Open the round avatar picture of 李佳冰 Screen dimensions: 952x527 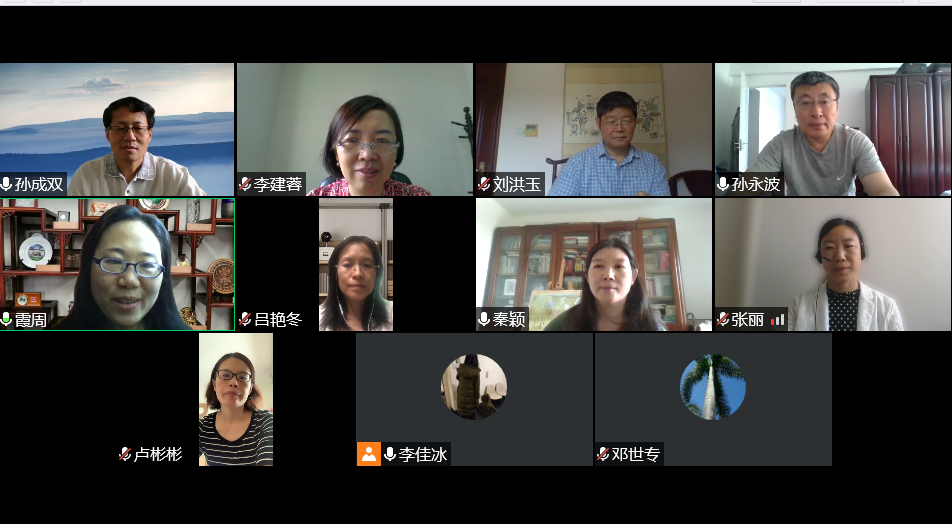(x=474, y=387)
